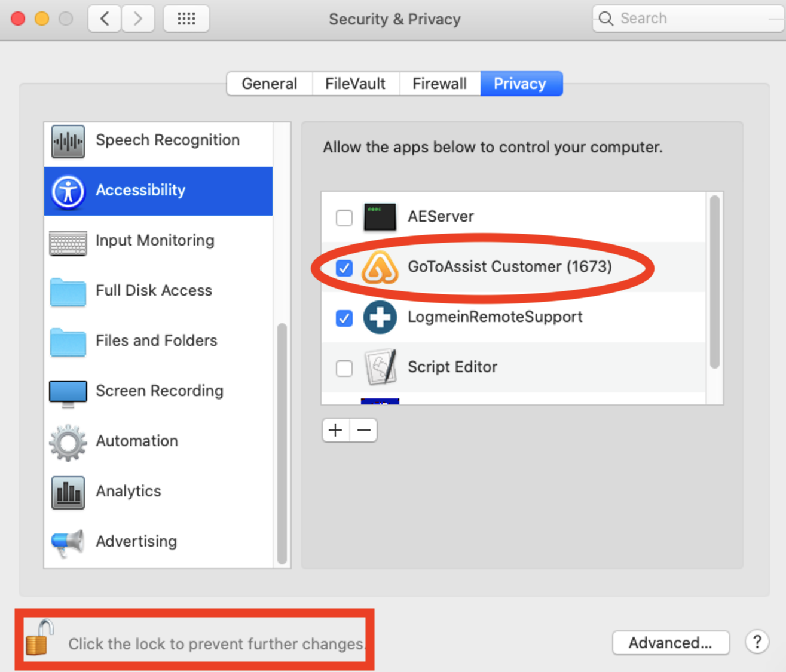Click the Advertising megaphone icon
The height and width of the screenshot is (672, 786).
click(x=68, y=543)
